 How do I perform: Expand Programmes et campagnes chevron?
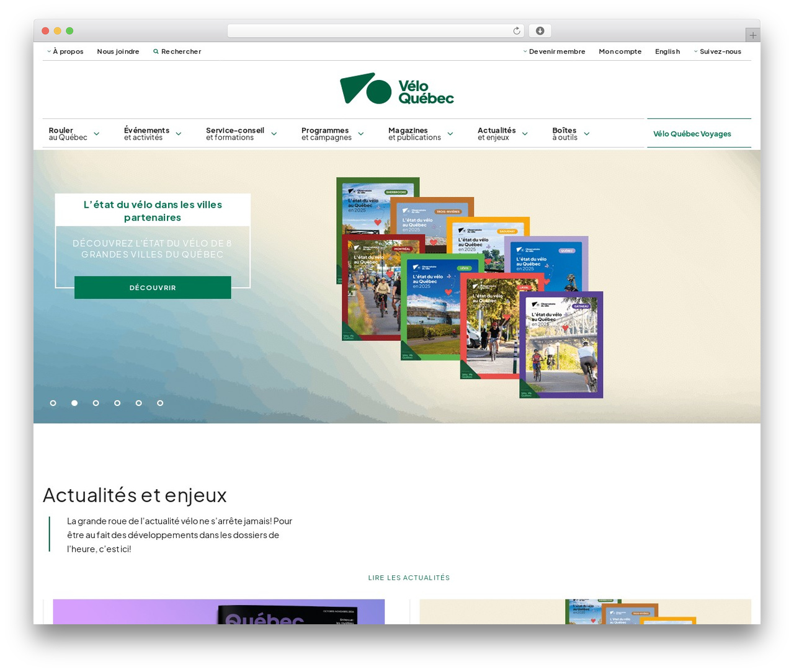pyautogui.click(x=360, y=134)
